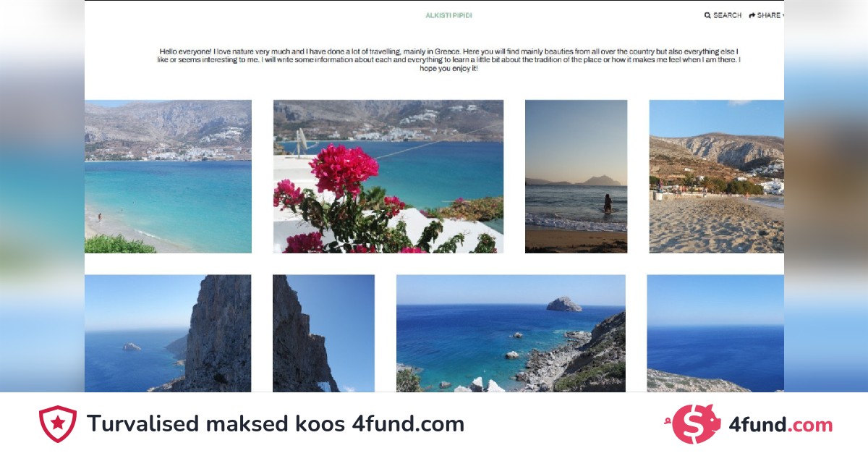Click the blurred left background margin
The image size is (868, 456).
click(x=42, y=195)
